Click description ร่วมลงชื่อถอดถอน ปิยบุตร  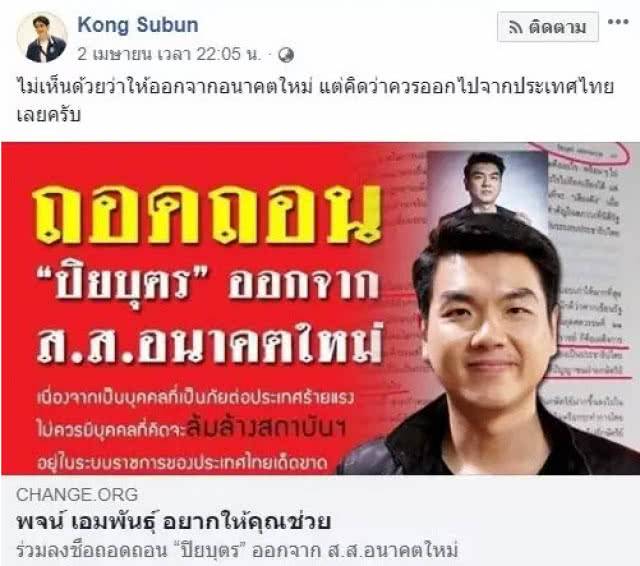[237, 550]
